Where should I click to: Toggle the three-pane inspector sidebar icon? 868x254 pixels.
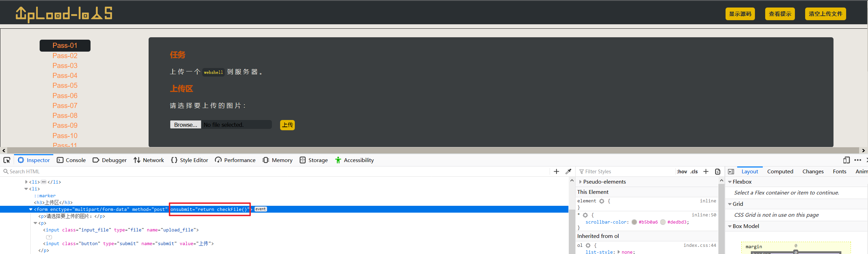point(731,171)
